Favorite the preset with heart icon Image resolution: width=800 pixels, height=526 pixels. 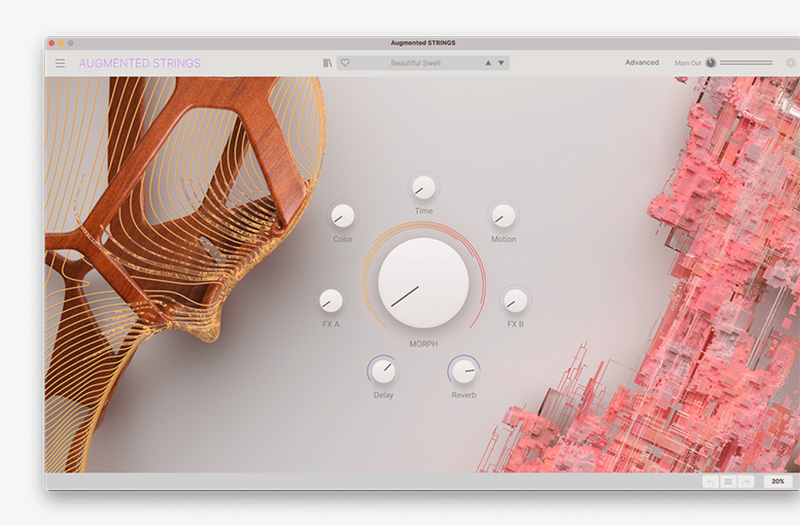point(345,63)
